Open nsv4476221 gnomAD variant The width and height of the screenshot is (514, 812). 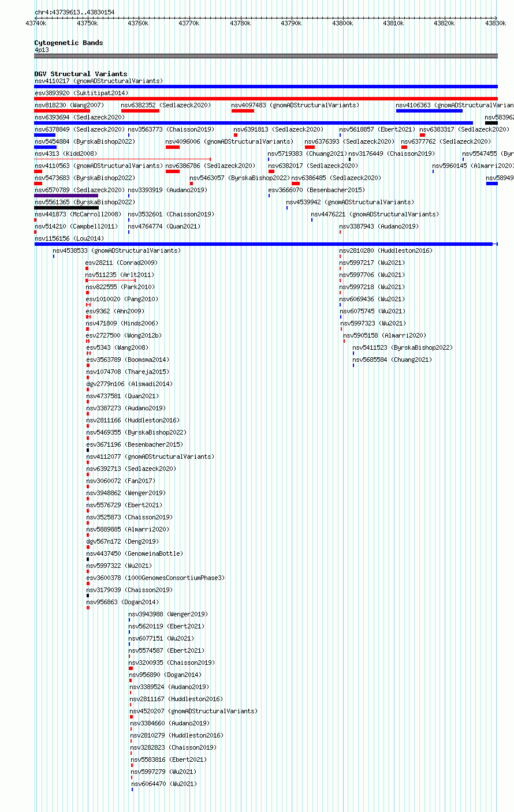tap(375, 214)
